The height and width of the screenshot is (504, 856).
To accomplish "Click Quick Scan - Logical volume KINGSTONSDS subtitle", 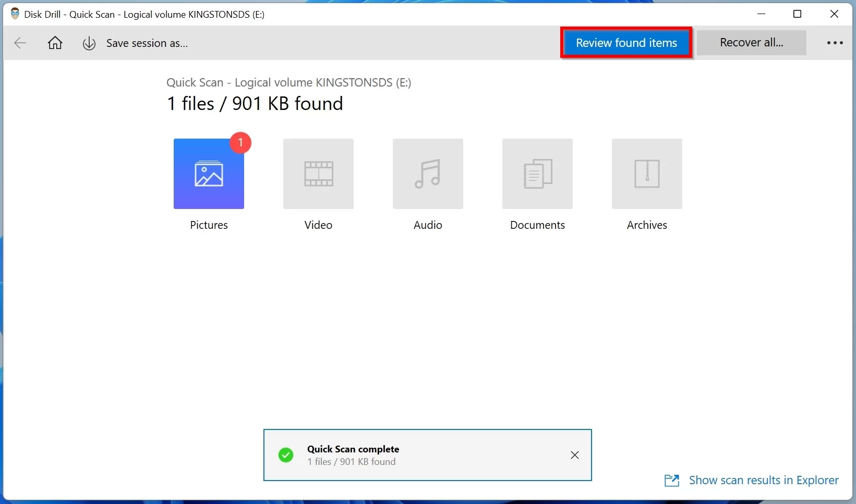I will click(288, 82).
